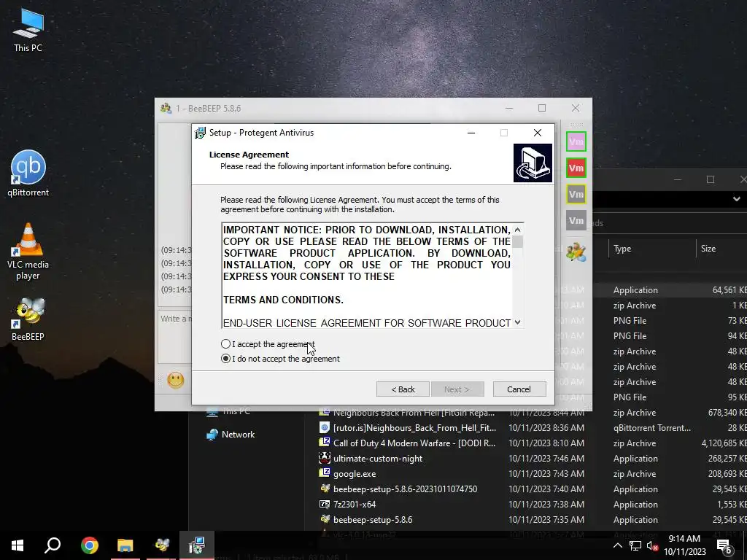Select the 7z2301-x64 application file

click(x=355, y=505)
